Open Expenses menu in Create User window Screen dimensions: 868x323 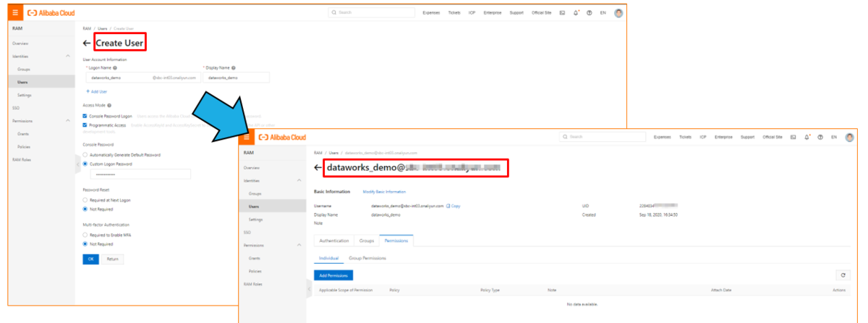431,13
